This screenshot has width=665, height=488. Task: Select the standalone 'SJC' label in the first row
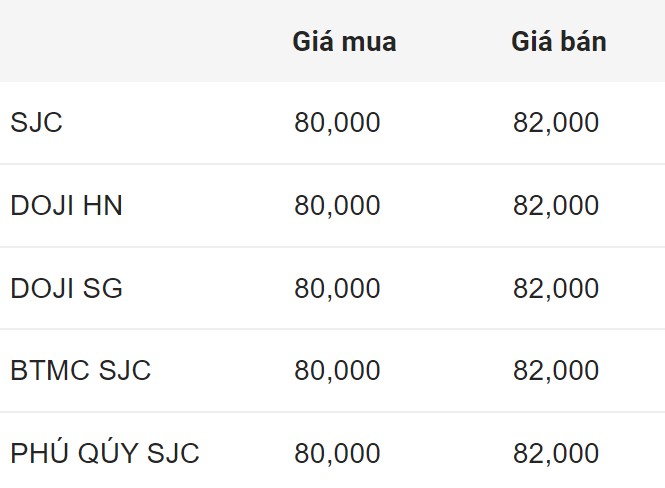(37, 123)
